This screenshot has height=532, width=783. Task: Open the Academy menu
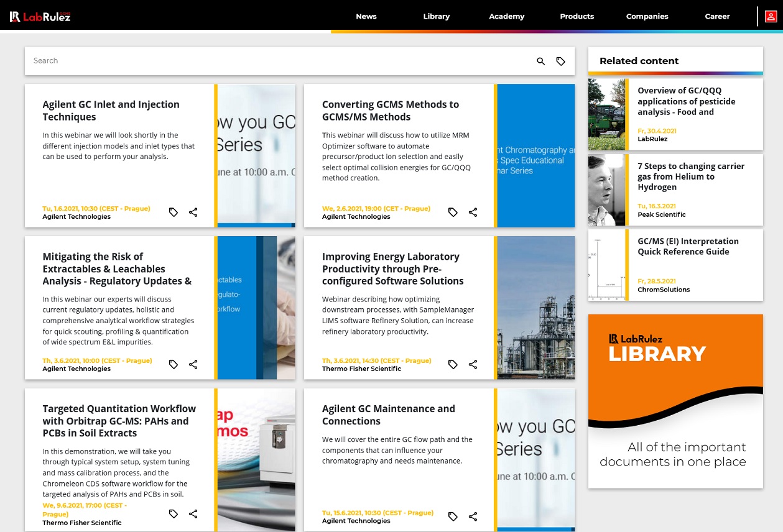click(x=507, y=16)
